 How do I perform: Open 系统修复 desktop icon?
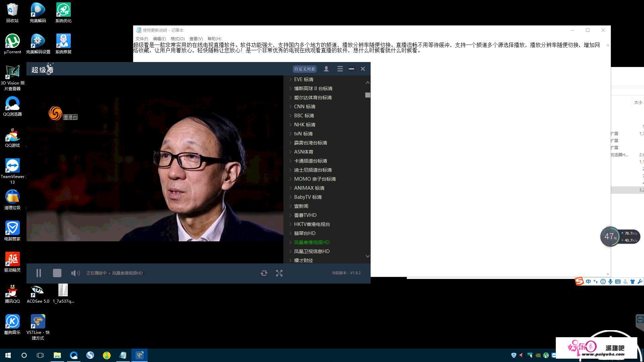63,44
